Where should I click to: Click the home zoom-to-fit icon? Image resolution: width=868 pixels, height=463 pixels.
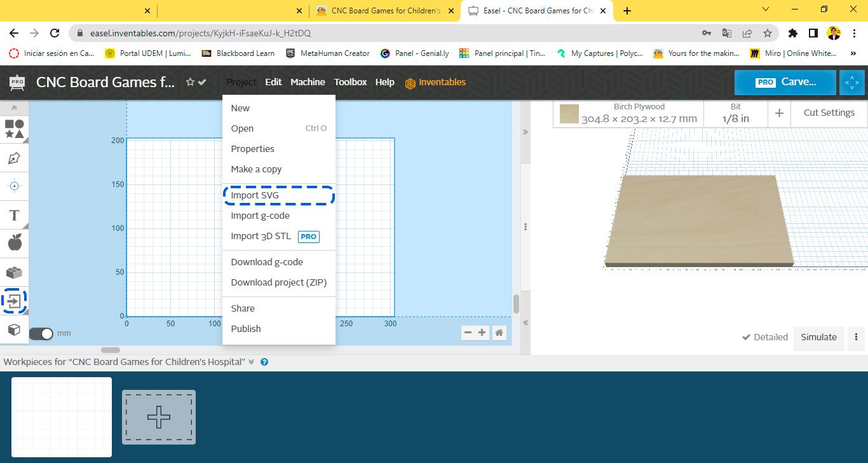[499, 333]
